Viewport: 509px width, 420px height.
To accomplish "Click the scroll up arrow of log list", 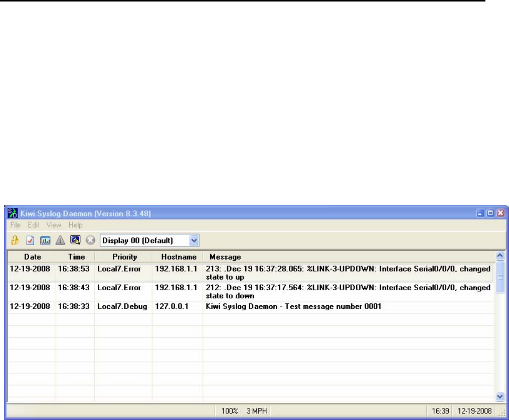I will [x=500, y=256].
